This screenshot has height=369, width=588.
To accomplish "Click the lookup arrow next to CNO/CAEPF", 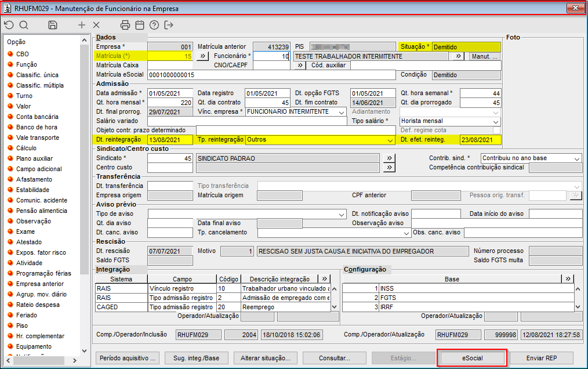I will (x=300, y=66).
